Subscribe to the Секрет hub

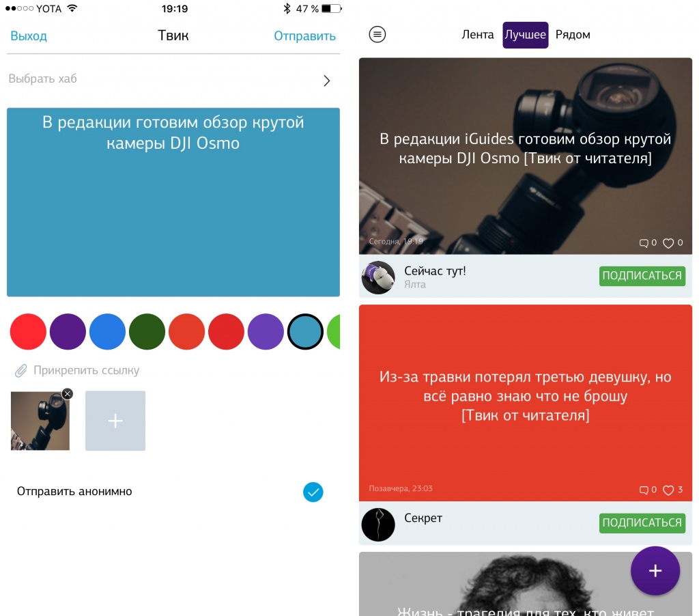[x=642, y=522]
